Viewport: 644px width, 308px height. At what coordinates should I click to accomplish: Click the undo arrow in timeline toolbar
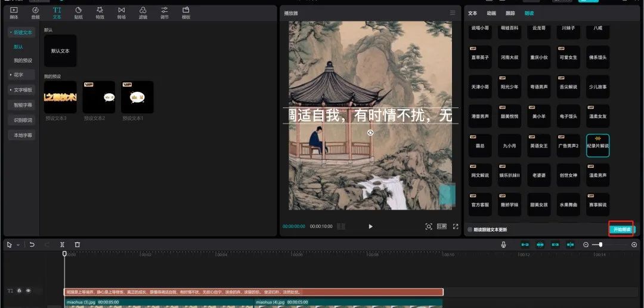tap(32, 245)
